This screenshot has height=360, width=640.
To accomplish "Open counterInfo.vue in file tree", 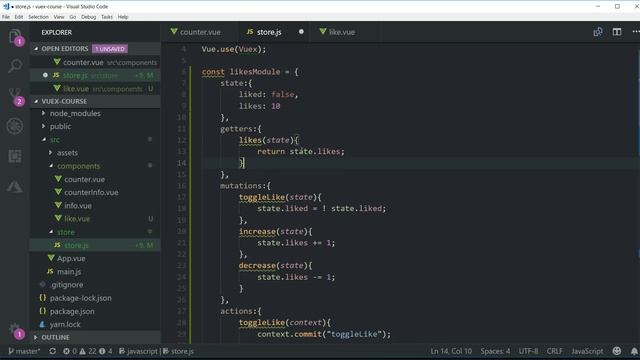I will coord(95,192).
